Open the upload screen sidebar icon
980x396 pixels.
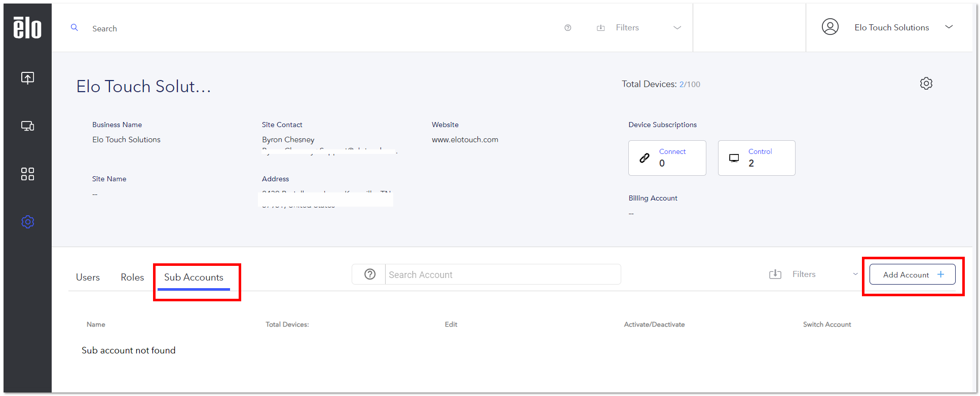coord(27,77)
